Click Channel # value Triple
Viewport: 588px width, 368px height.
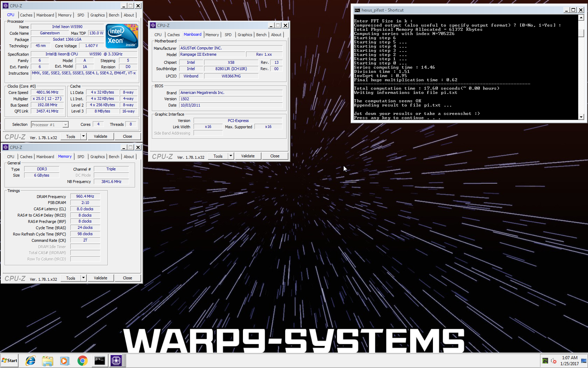click(111, 169)
